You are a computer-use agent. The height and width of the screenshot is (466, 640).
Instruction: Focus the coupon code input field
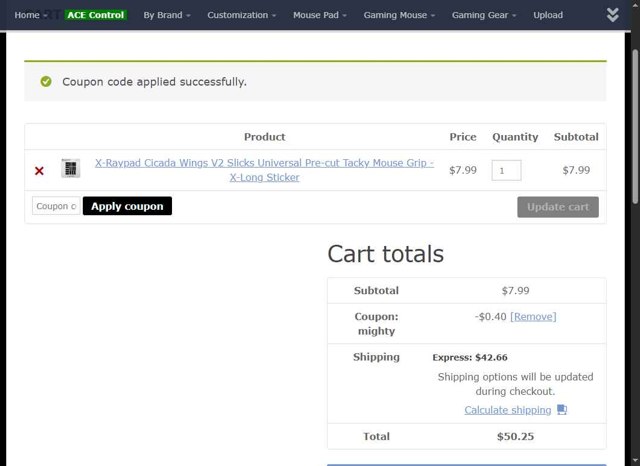(x=56, y=206)
